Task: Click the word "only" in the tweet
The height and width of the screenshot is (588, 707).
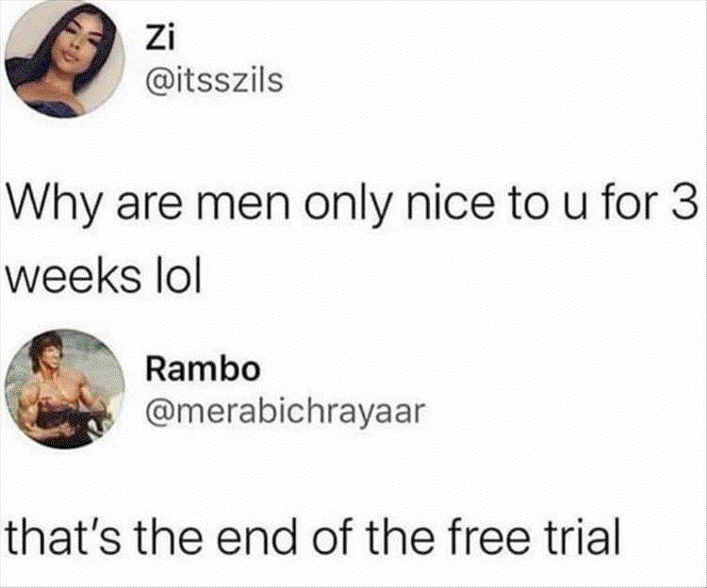Action: click(345, 204)
